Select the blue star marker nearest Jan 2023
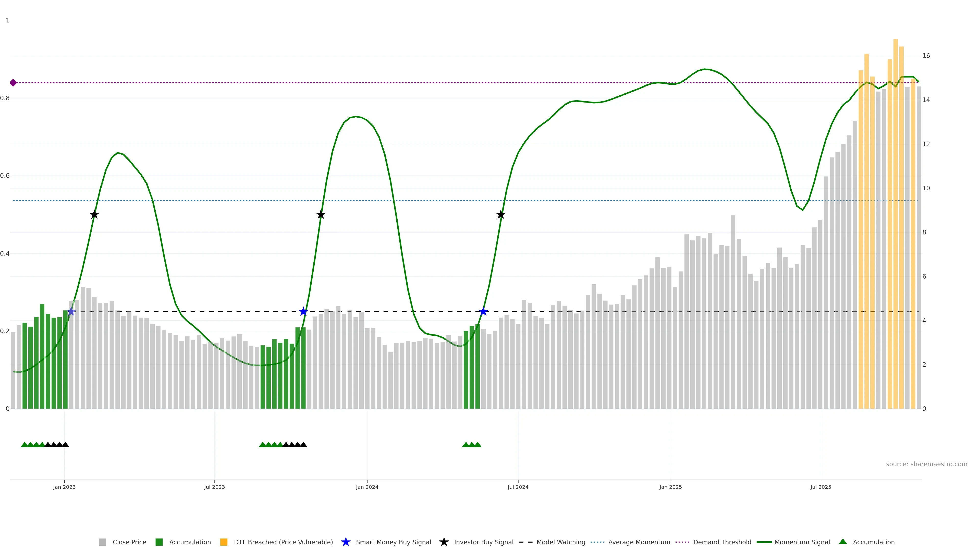The width and height of the screenshot is (980, 551). [x=71, y=311]
